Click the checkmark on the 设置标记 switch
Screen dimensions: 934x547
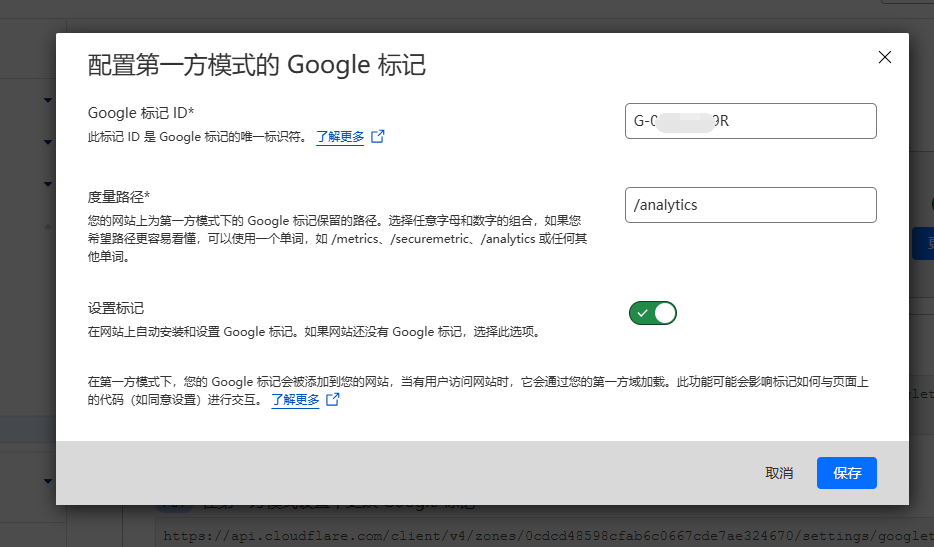[642, 313]
